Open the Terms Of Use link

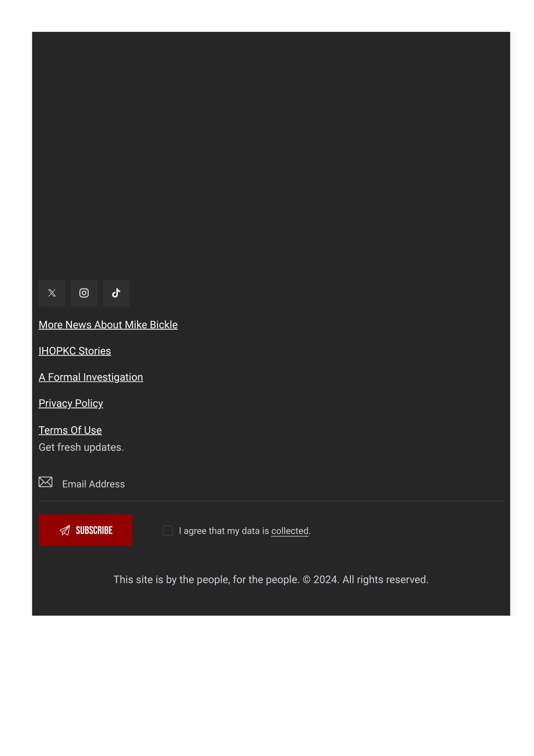(x=70, y=430)
